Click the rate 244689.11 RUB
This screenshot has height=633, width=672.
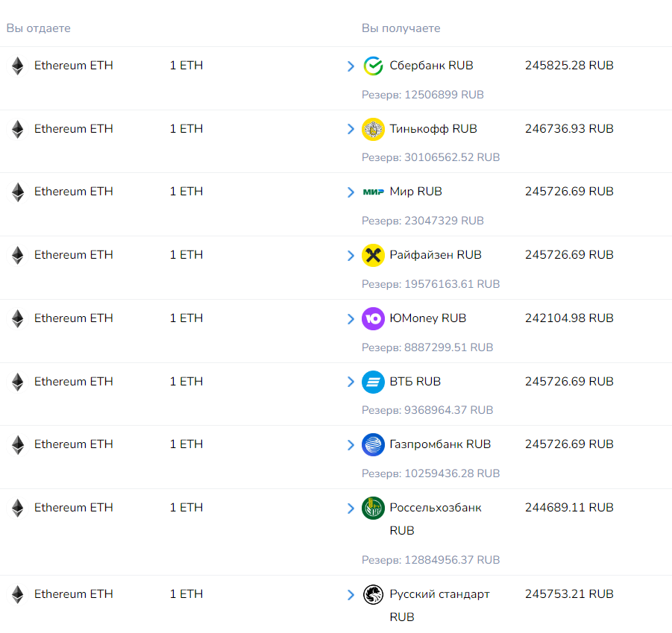569,508
